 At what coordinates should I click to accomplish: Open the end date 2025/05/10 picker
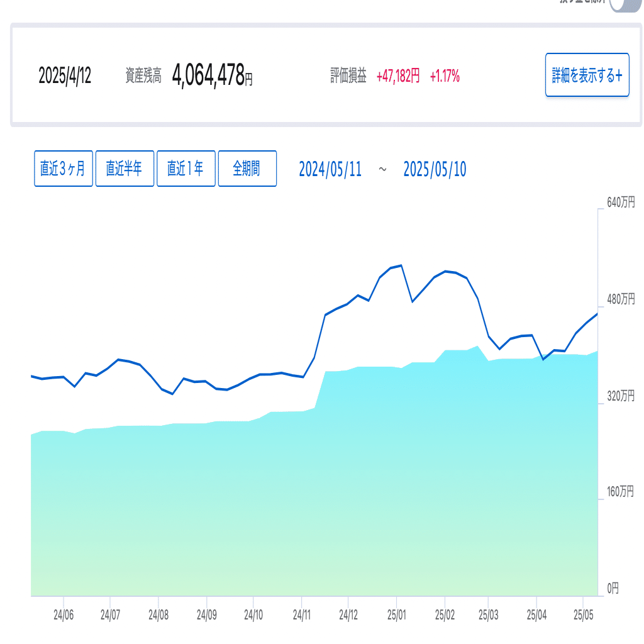[433, 169]
